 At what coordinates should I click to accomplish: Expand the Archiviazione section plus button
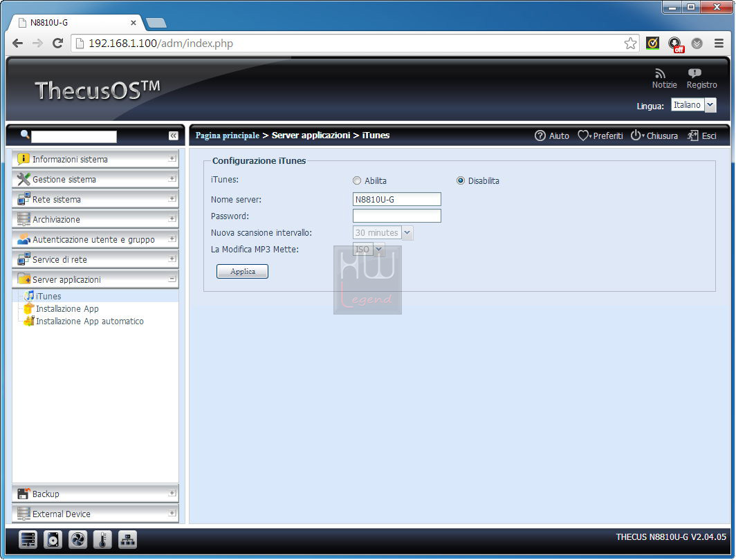coord(172,218)
